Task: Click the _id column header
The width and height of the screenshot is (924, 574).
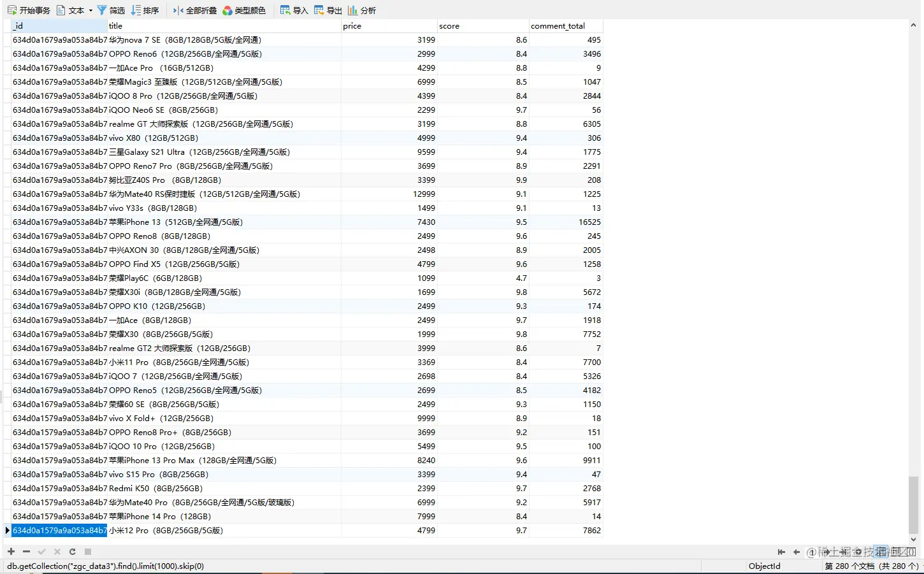Action: [59, 26]
